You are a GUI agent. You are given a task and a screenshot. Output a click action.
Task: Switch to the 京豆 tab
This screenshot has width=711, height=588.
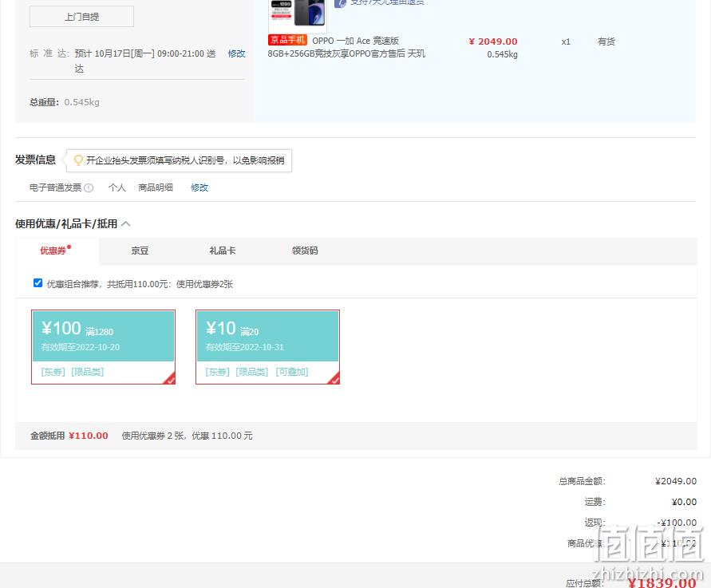140,251
